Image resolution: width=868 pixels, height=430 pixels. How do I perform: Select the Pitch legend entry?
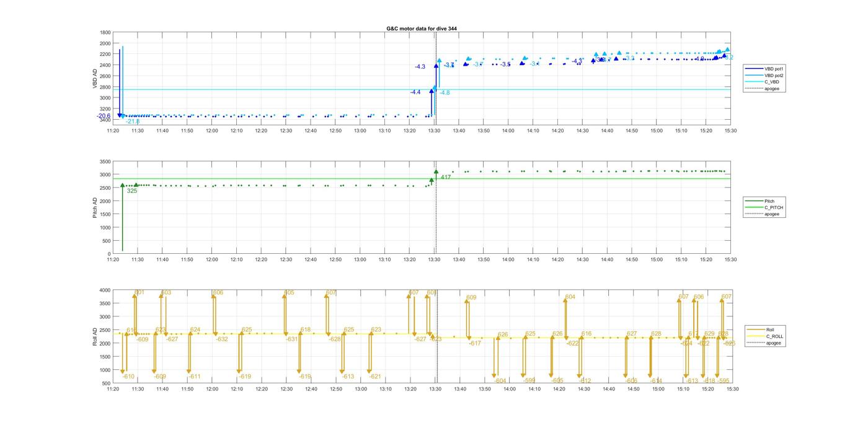click(760, 201)
